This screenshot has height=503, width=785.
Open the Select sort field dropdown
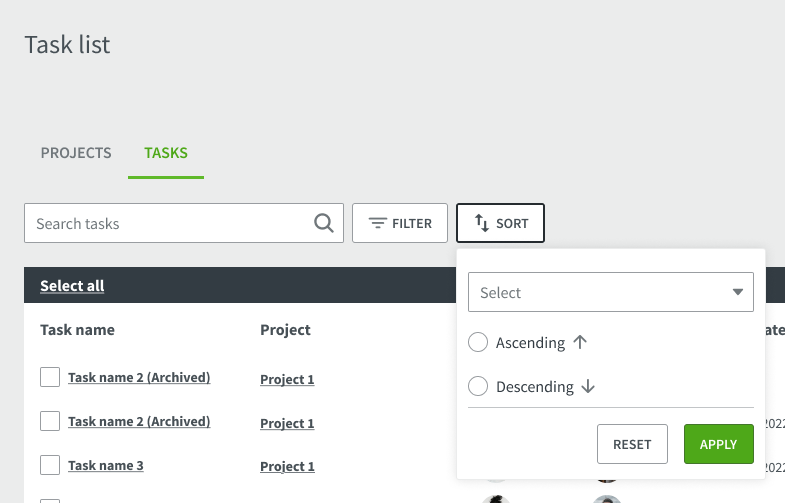[x=610, y=292]
